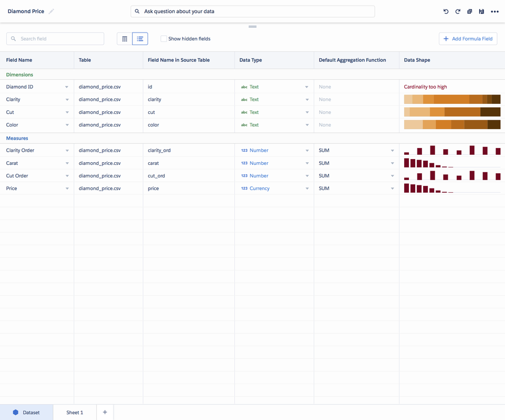The height and width of the screenshot is (420, 505).
Task: Open Price SUM aggregation dropdown
Action: coord(392,188)
